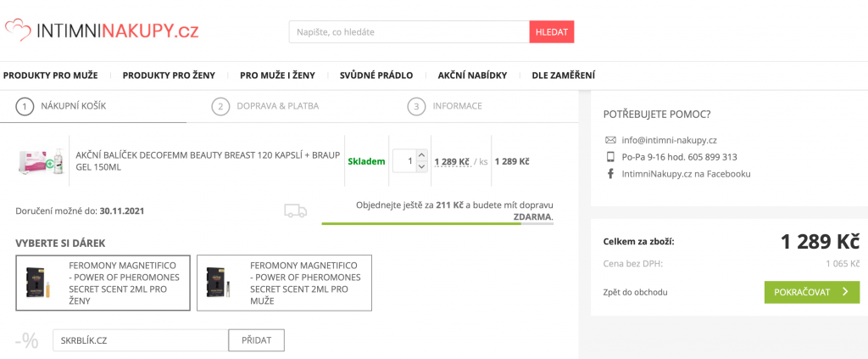Image resolution: width=868 pixels, height=359 pixels.
Task: Click step 2 circle Doprava & Platba
Action: pos(221,106)
